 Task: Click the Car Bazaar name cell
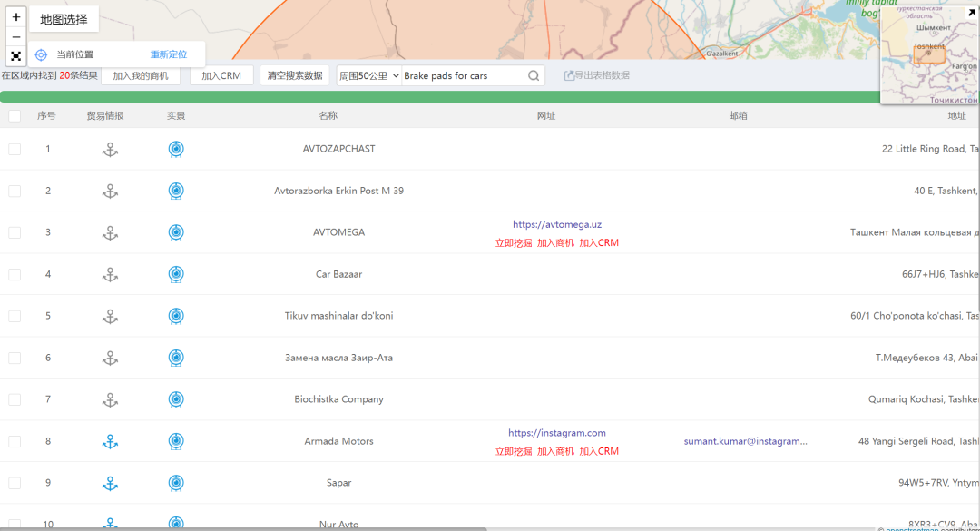click(x=338, y=274)
